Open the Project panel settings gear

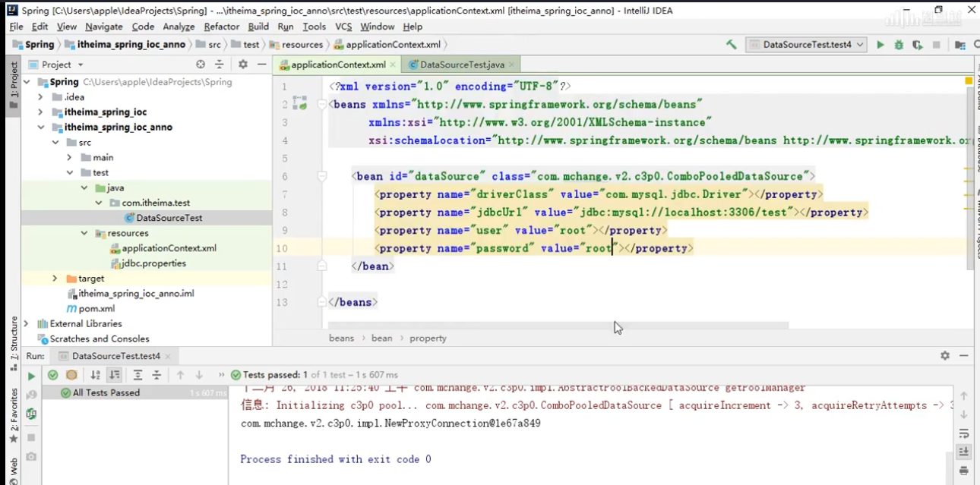click(x=243, y=65)
